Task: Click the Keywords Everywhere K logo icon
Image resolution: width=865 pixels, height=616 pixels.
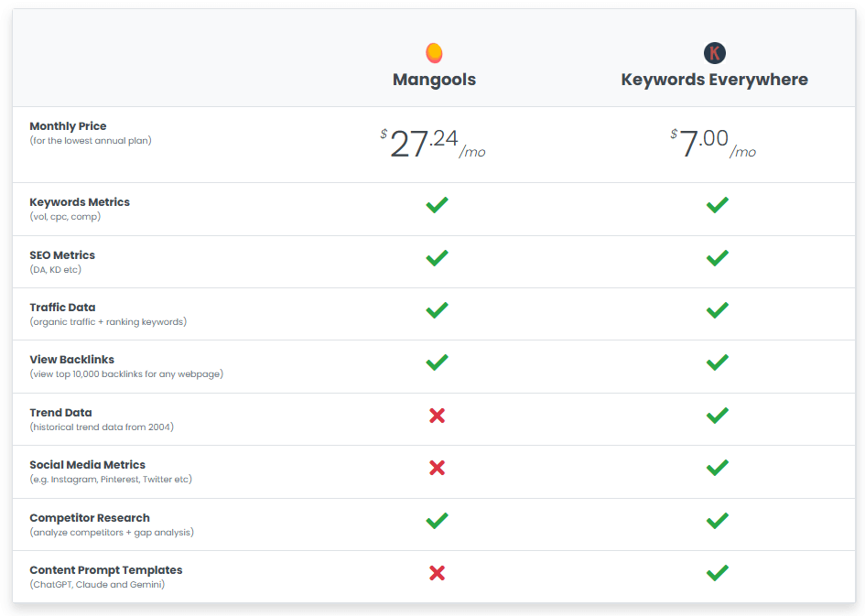Action: (715, 52)
